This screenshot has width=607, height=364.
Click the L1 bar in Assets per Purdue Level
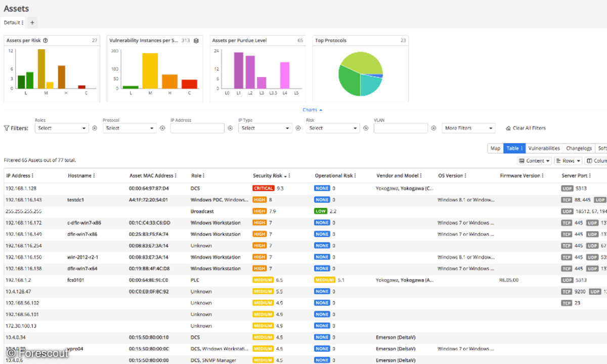click(x=239, y=70)
